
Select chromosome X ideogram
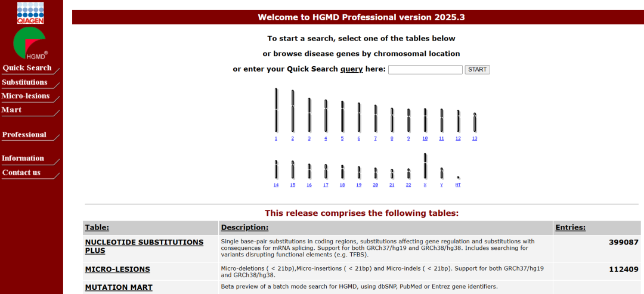tap(425, 166)
